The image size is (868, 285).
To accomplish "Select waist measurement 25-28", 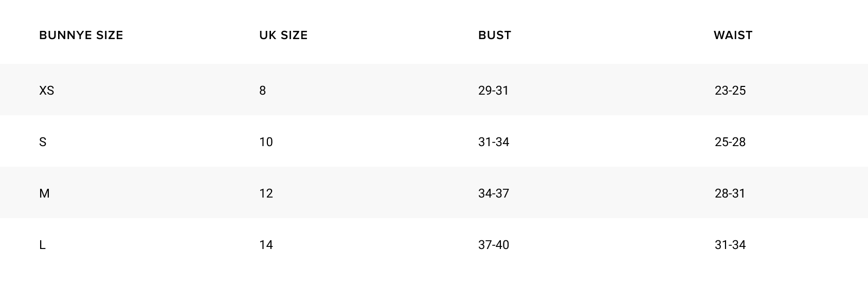I will point(730,142).
